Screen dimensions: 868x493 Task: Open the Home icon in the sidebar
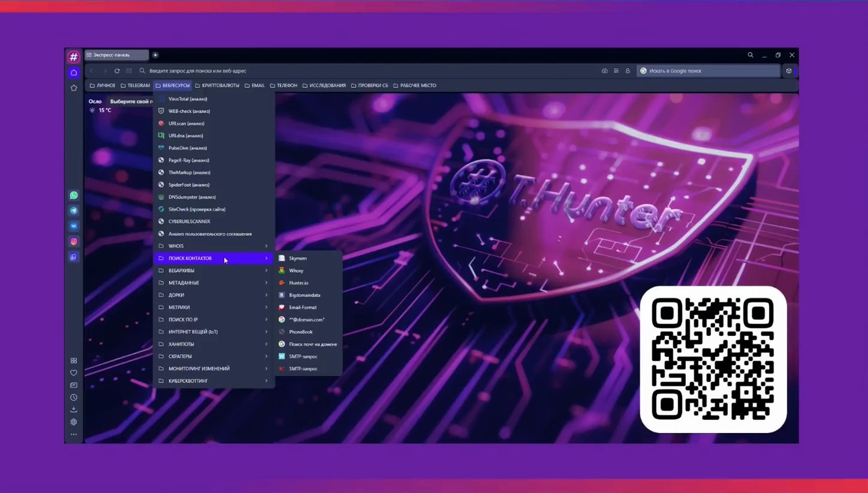pos(74,72)
